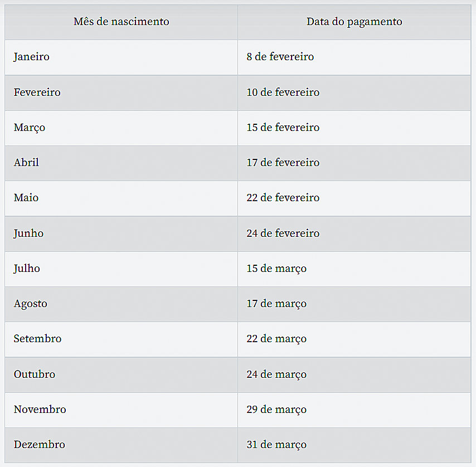Click the '17 de fevereiro' payment date
The image size is (476, 467).
283,163
